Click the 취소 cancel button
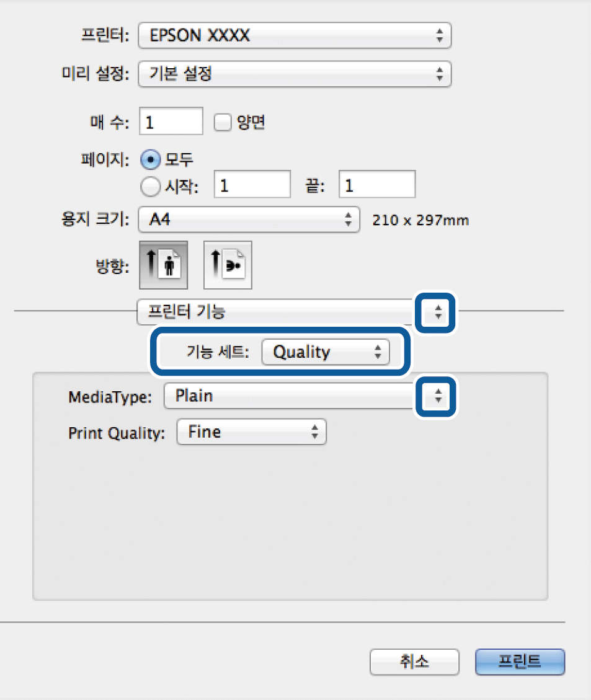The height and width of the screenshot is (700, 591). coord(414,662)
